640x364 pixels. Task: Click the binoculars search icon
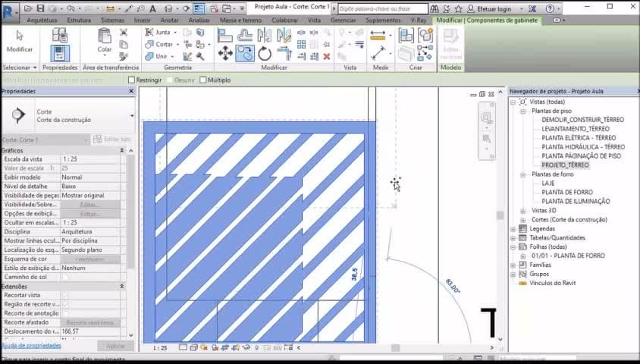coord(435,8)
